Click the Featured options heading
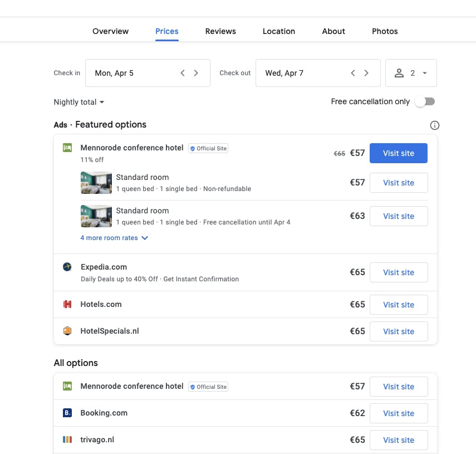476x454 pixels. (x=111, y=125)
